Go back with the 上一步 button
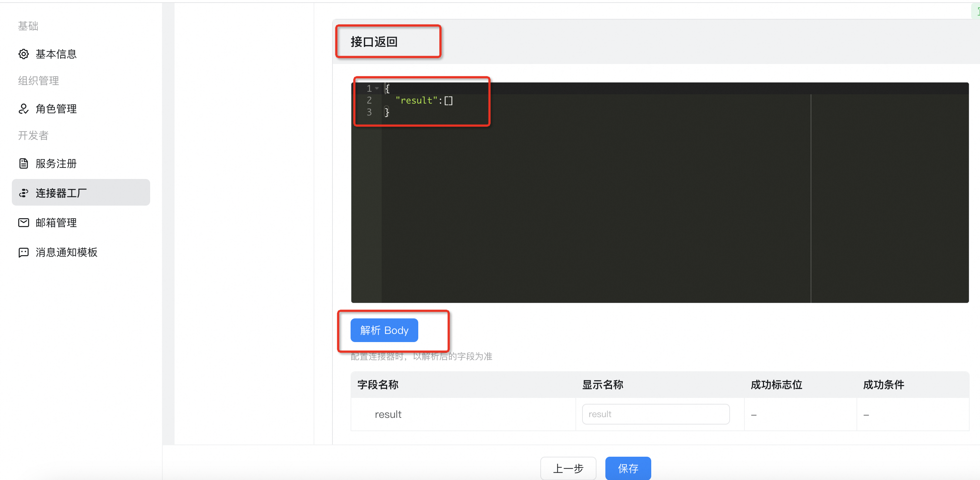Viewport: 980px width, 480px height. pyautogui.click(x=568, y=468)
